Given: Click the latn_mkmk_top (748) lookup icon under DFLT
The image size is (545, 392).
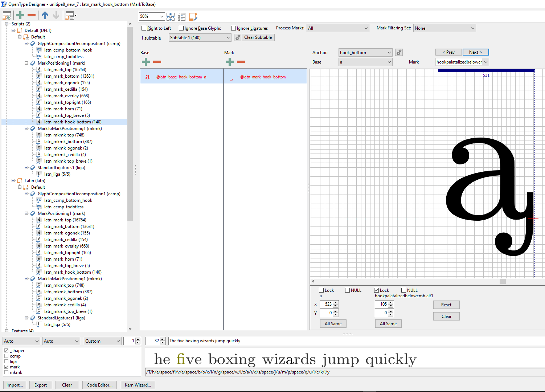Looking at the screenshot, I should (x=39, y=135).
